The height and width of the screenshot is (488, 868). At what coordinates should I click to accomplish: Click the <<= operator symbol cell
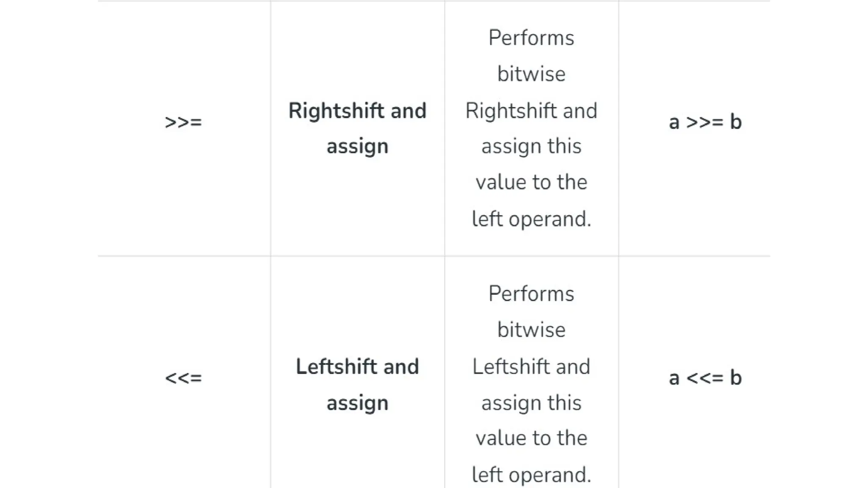[x=183, y=378]
